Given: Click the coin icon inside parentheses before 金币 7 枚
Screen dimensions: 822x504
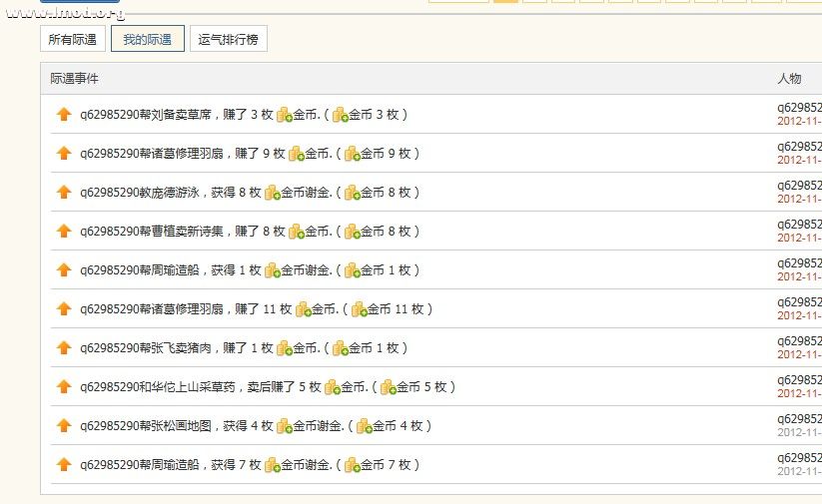Looking at the screenshot, I should point(353,465).
